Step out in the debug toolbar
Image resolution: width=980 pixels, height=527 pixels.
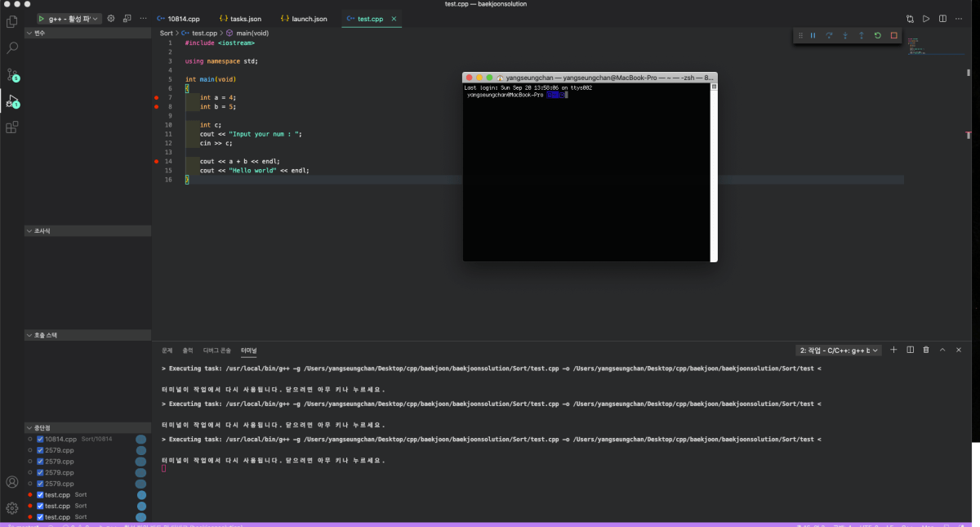[862, 35]
